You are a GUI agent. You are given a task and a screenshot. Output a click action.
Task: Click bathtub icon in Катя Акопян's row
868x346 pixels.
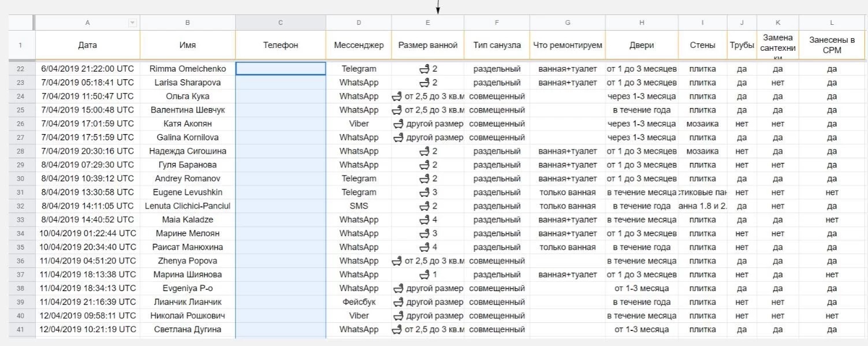click(398, 124)
